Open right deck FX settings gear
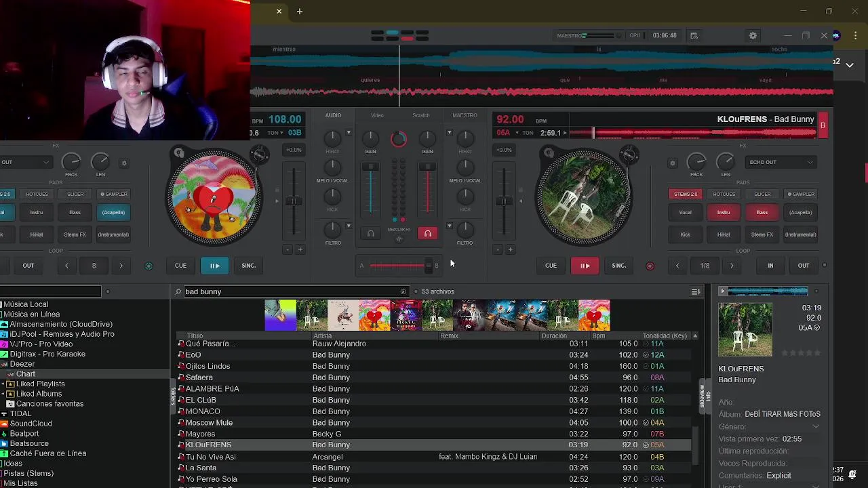Image resolution: width=868 pixels, height=488 pixels. point(672,163)
